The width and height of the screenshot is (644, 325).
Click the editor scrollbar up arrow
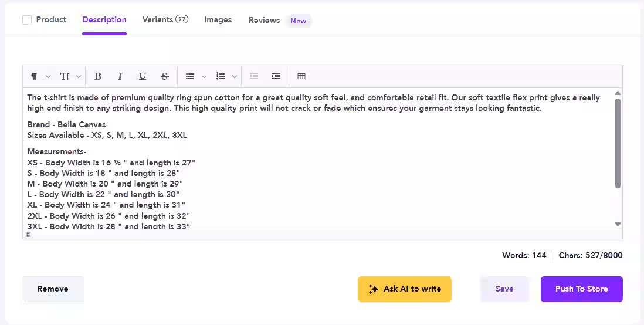(618, 93)
